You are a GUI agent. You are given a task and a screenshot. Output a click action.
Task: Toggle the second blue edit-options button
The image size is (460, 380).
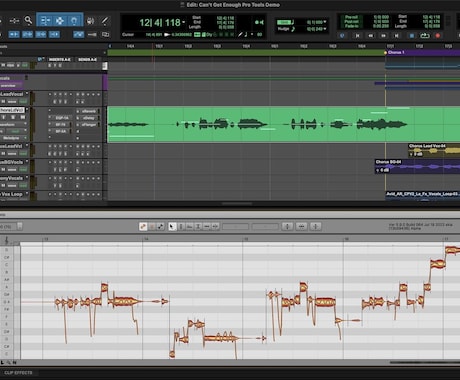(27, 34)
